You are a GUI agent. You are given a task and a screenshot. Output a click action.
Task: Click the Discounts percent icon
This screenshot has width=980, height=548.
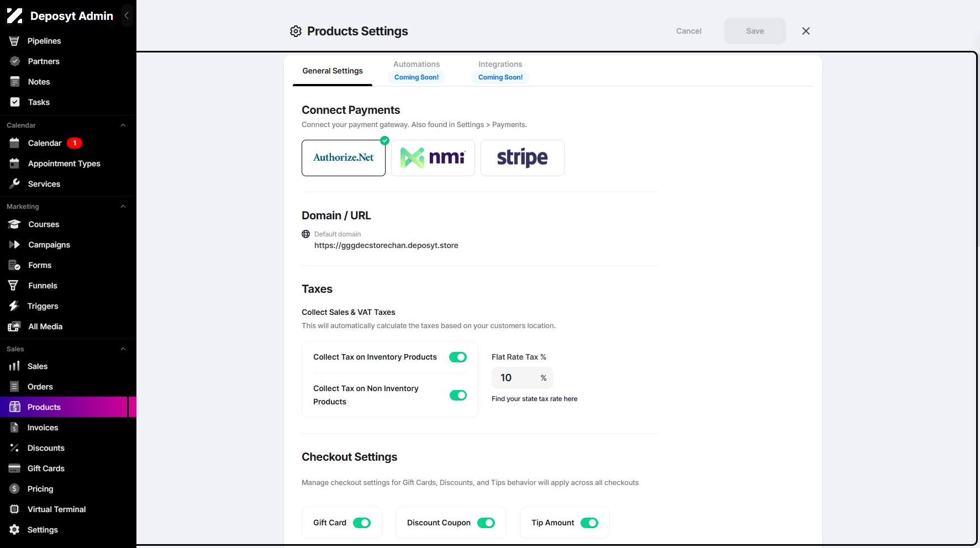(14, 448)
